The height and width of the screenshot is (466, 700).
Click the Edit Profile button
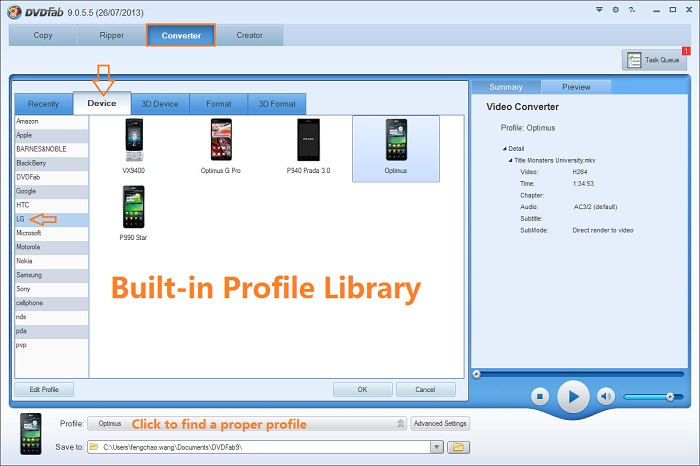point(44,390)
